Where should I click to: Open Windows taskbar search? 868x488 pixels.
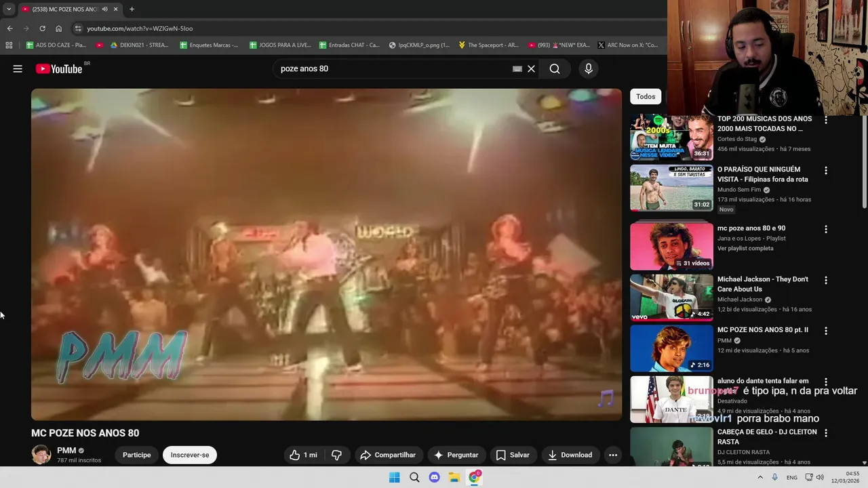pyautogui.click(x=414, y=477)
